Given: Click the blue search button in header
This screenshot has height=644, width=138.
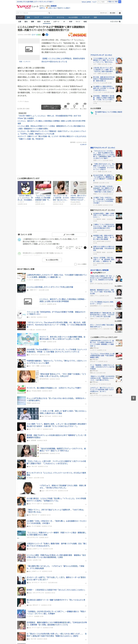Looking at the screenshot, I should [120, 2].
